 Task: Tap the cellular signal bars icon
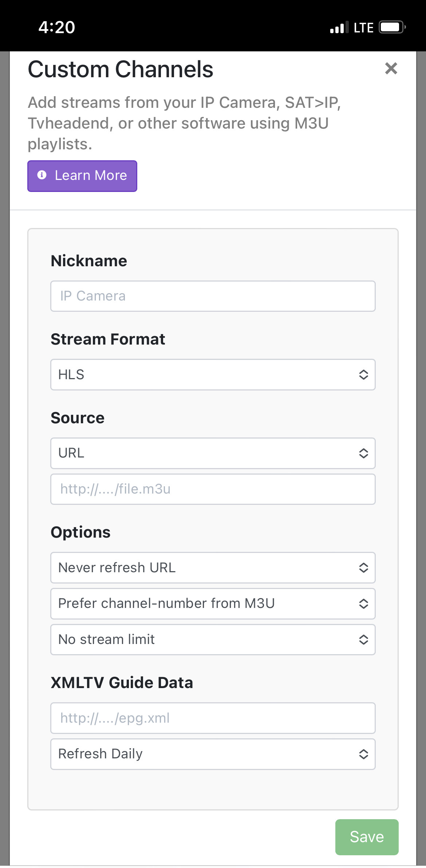tap(339, 28)
